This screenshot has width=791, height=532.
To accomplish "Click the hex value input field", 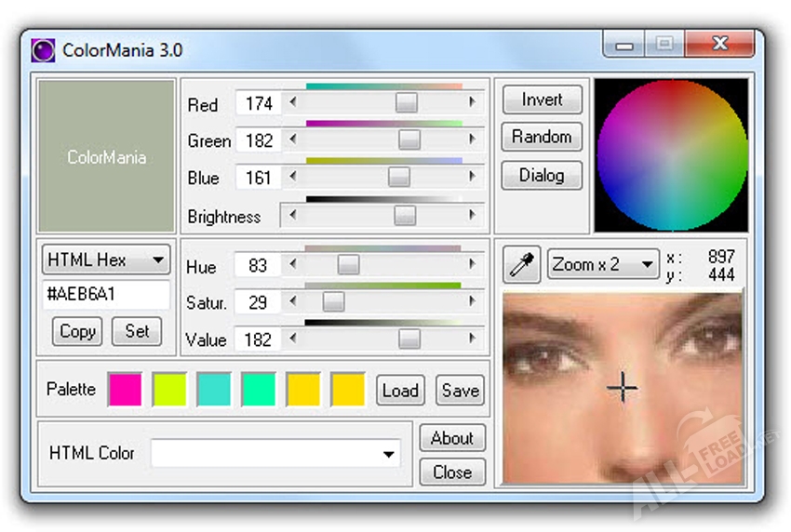I will (x=105, y=295).
